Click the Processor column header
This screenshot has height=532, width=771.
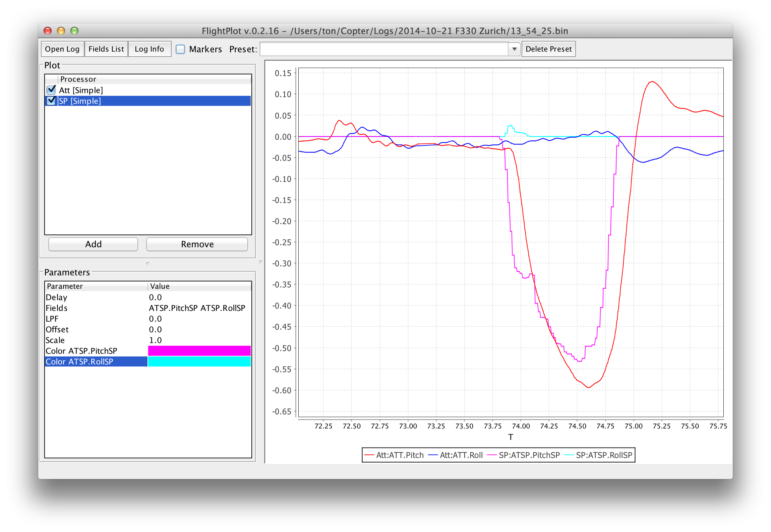click(x=155, y=79)
